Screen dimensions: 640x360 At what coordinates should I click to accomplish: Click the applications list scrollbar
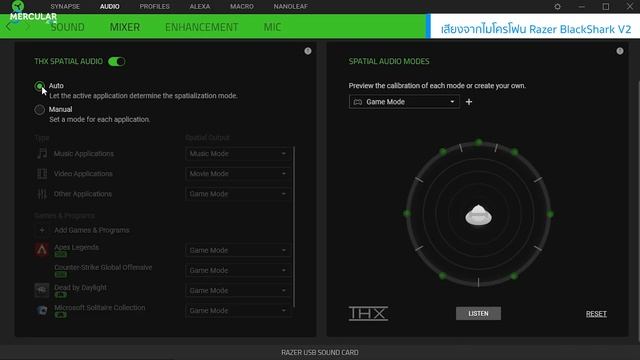click(294, 227)
